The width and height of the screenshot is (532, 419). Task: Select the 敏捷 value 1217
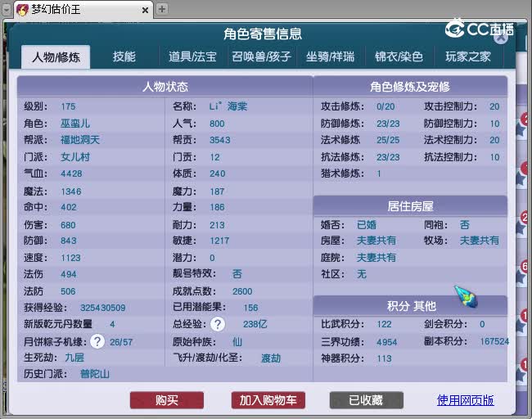coord(219,241)
